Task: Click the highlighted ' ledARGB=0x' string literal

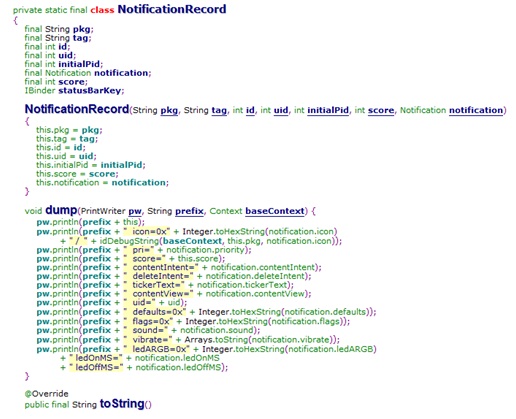Action: [156, 349]
